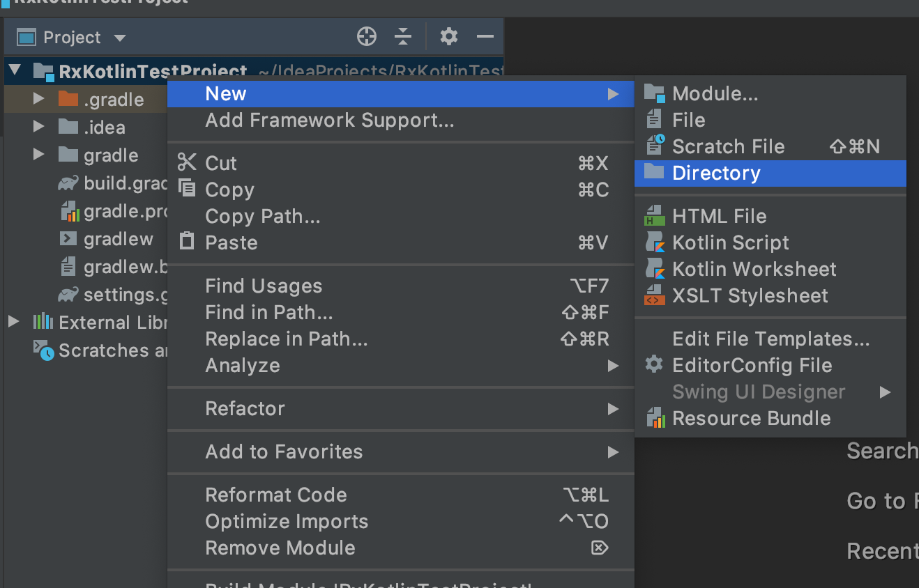The height and width of the screenshot is (588, 919).
Task: Select Find Usages menu item
Action: 400,286
